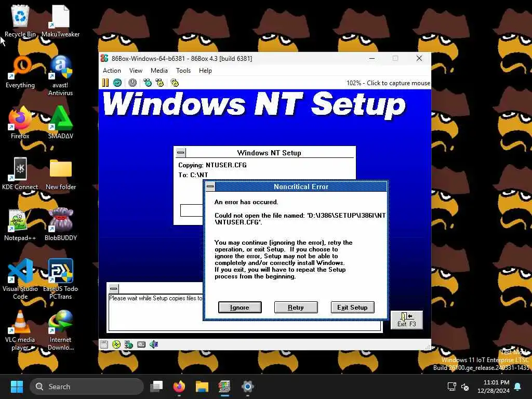Open the Action menu
Image resolution: width=532 pixels, height=399 pixels.
112,71
